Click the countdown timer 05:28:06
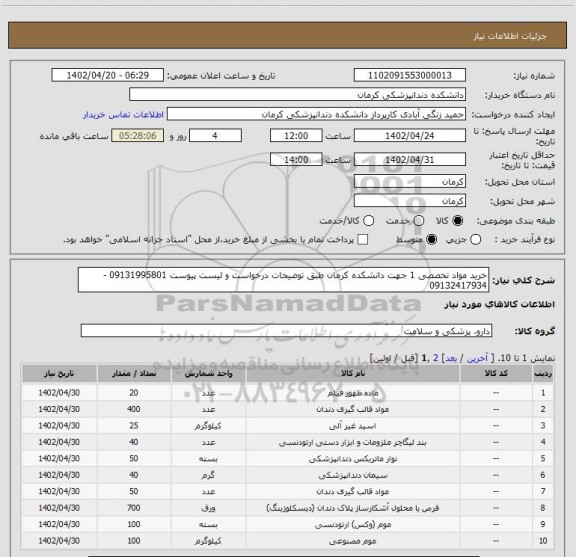Screen dimensions: 576x557 point(138,136)
